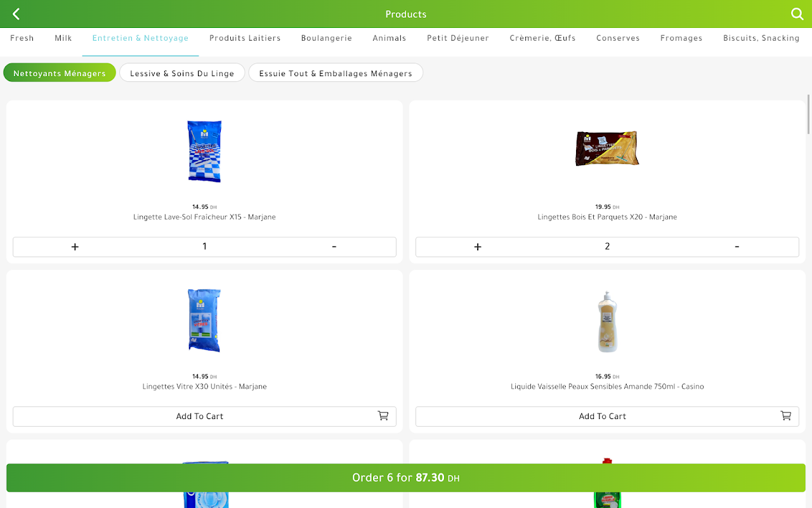Image resolution: width=812 pixels, height=508 pixels.
Task: Open Lingette Lave-Sol Fraîcheur product image
Action: pos(204,151)
